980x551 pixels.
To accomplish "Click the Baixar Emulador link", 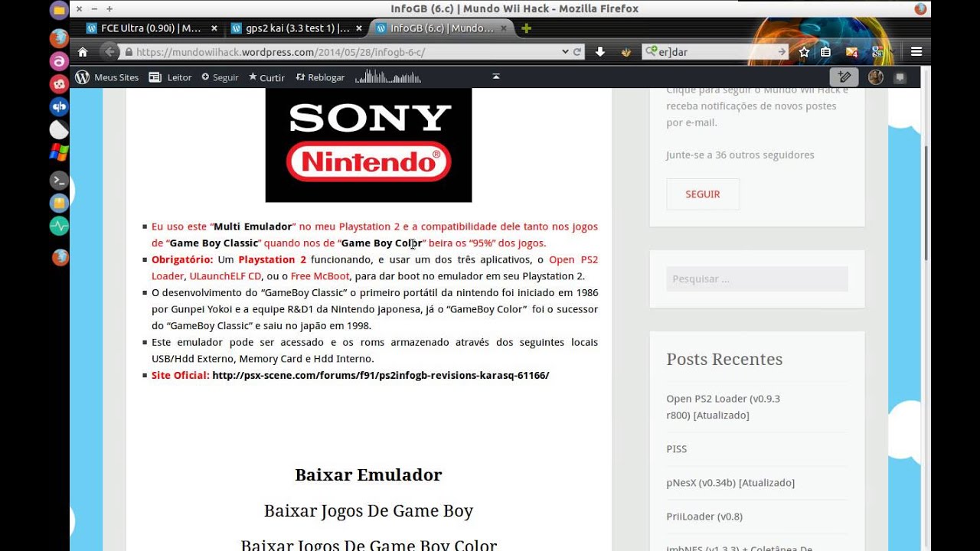I will pos(368,474).
